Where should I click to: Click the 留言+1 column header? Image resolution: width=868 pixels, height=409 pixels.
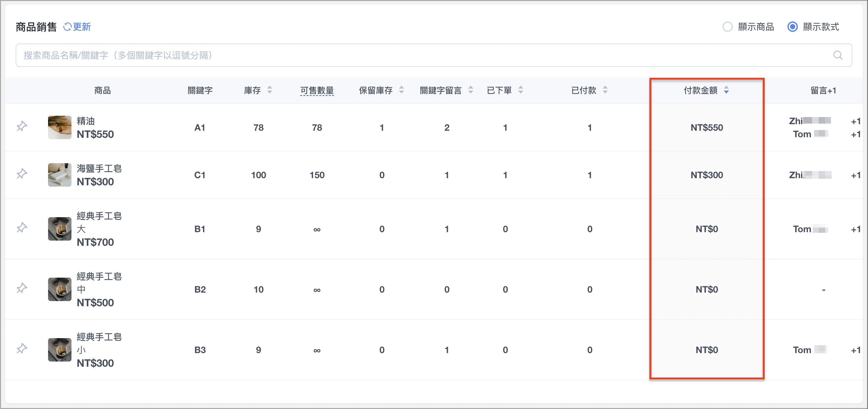[x=823, y=90]
